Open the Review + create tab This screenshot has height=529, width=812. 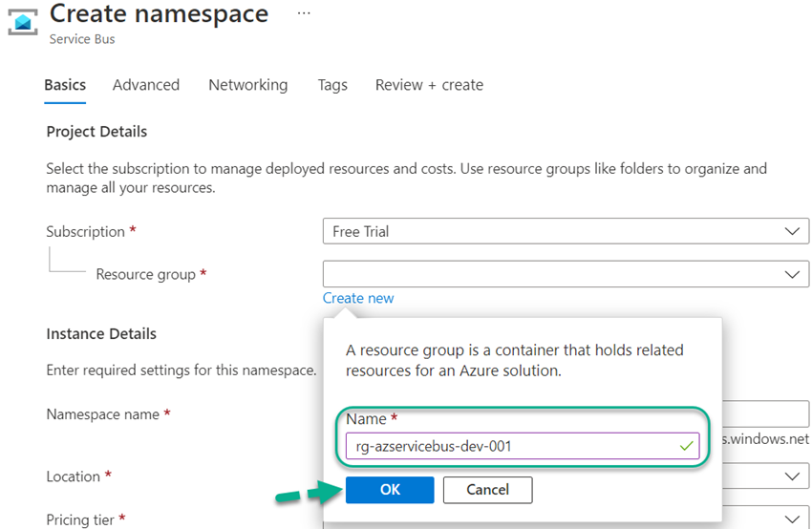429,85
